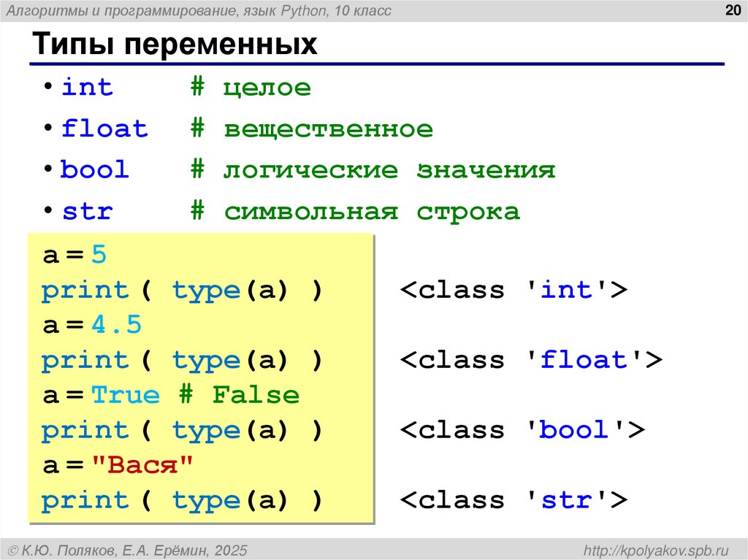Click the comment "# символьная строка"
Image resolution: width=748 pixels, height=560 pixels.
355,211
